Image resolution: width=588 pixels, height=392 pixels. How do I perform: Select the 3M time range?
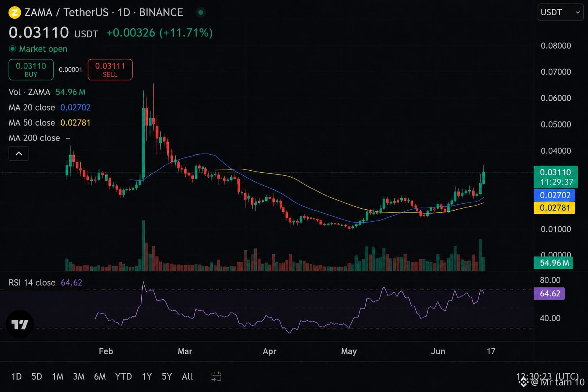(79, 377)
